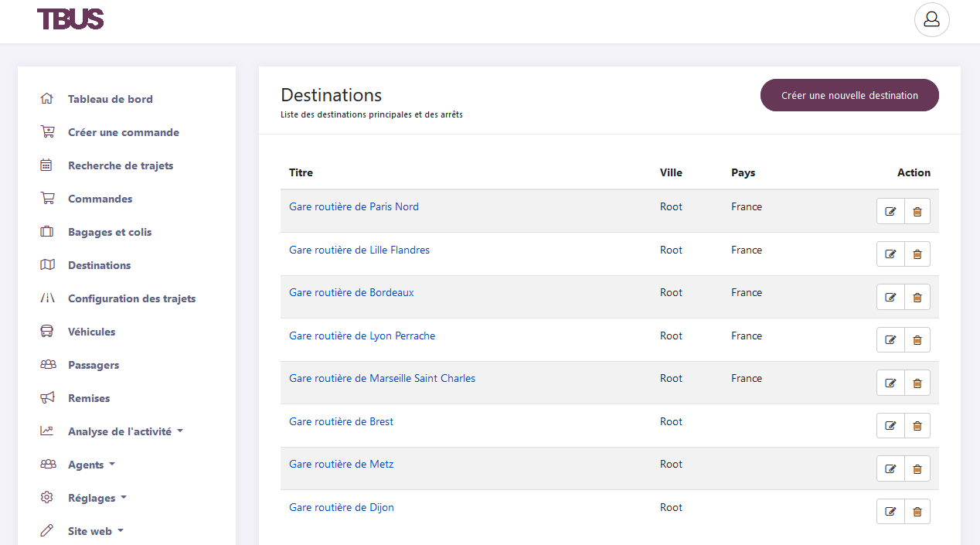
Task: Open the Remises megaphone icon
Action: 47,398
